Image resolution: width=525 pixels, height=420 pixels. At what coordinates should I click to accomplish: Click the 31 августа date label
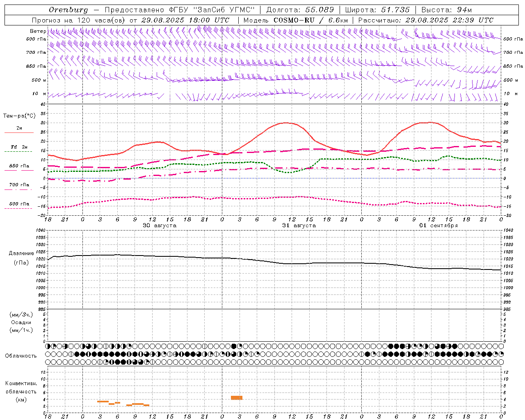coord(299,226)
